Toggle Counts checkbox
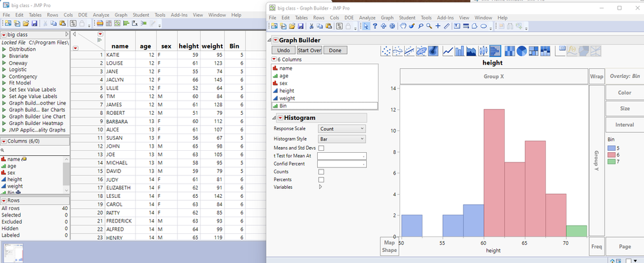The height and width of the screenshot is (263, 644). click(x=321, y=171)
